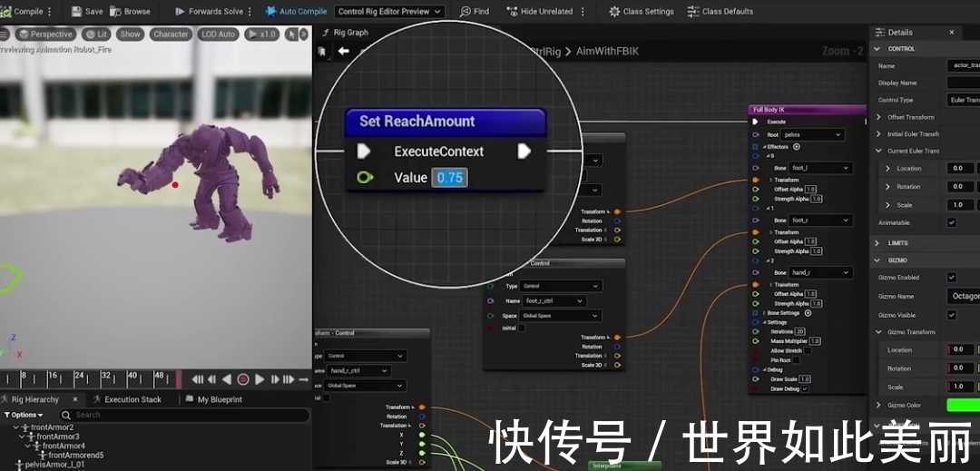
Task: Open viewport Perspective view menu
Action: point(45,34)
